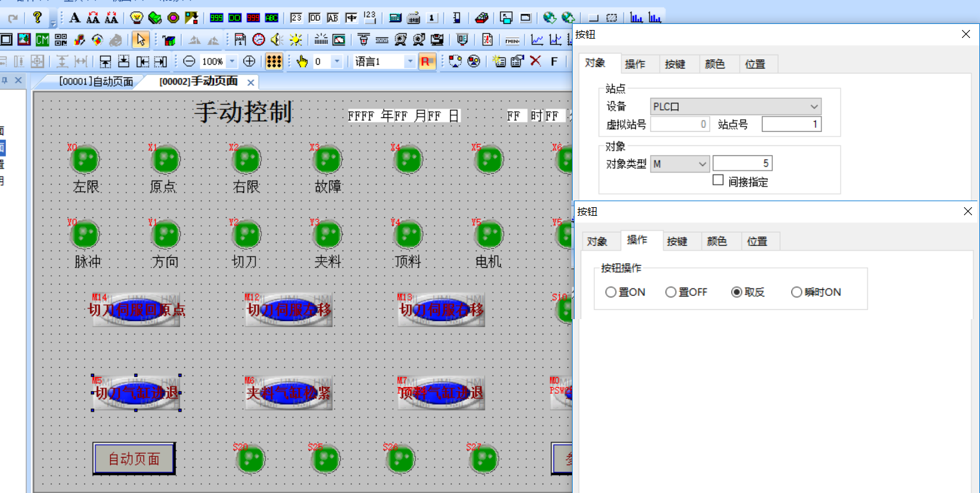Select the QR code component icon

(61, 40)
